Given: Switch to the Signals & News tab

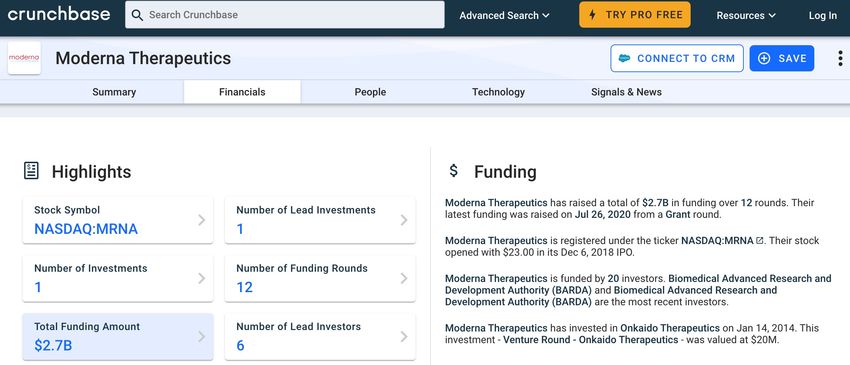Looking at the screenshot, I should 626,92.
